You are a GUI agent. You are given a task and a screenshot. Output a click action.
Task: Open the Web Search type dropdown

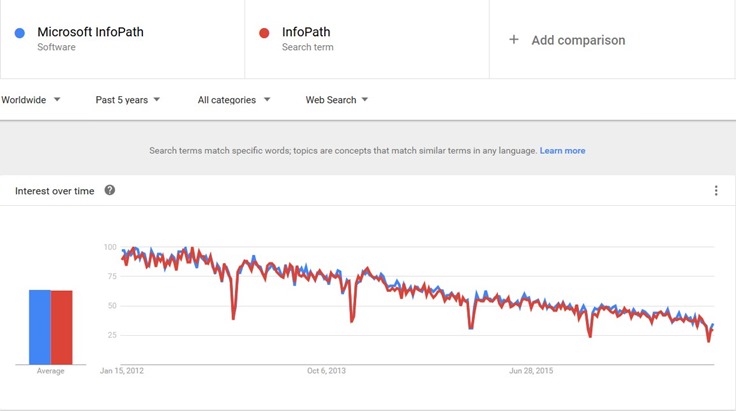(337, 99)
